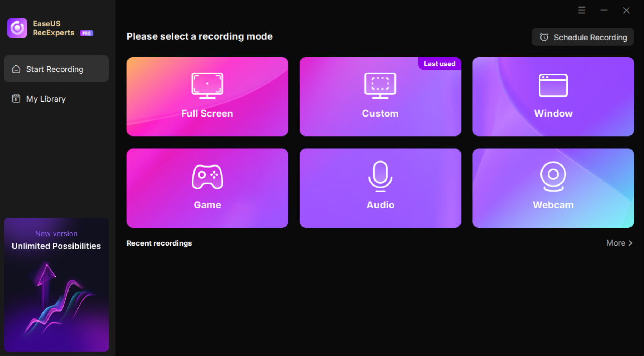Click the Recent recordings heading
644x356 pixels.
pos(159,243)
